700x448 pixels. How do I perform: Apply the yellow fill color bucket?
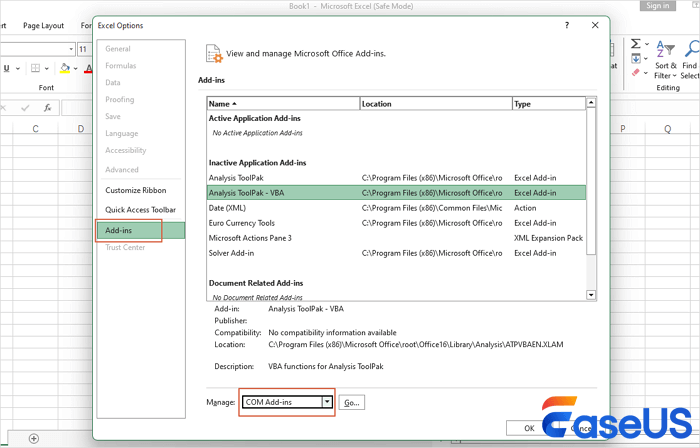point(63,68)
